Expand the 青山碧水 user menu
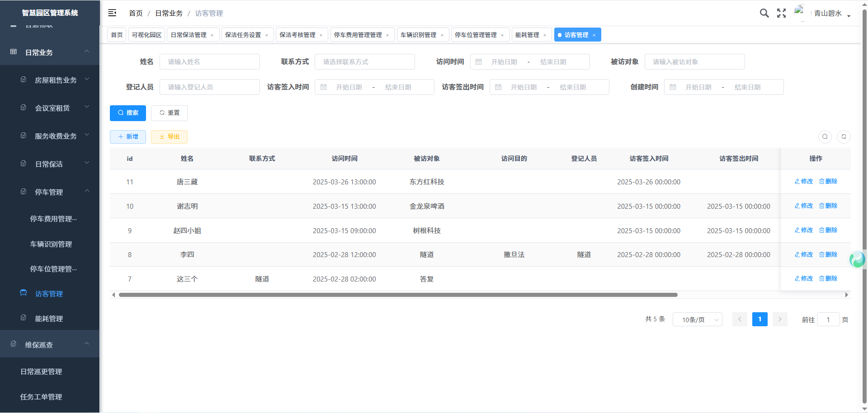 pyautogui.click(x=831, y=14)
